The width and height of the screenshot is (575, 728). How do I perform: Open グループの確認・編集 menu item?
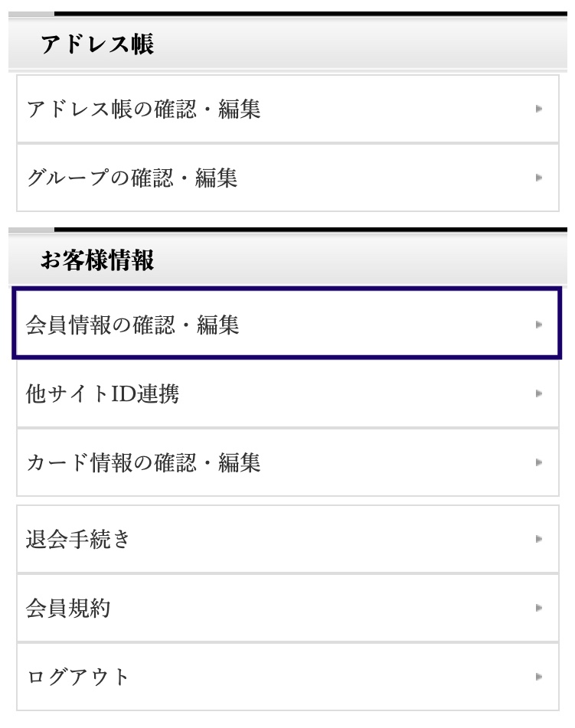pyautogui.click(x=288, y=178)
